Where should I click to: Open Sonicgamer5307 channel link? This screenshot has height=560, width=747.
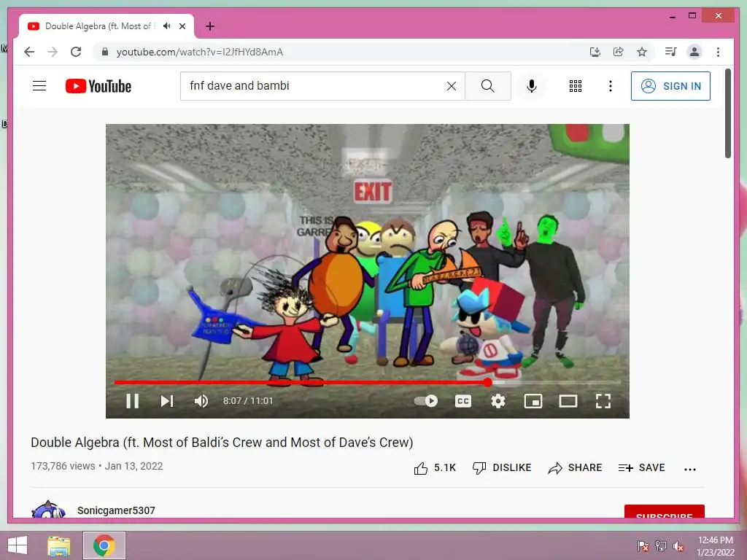pos(116,510)
